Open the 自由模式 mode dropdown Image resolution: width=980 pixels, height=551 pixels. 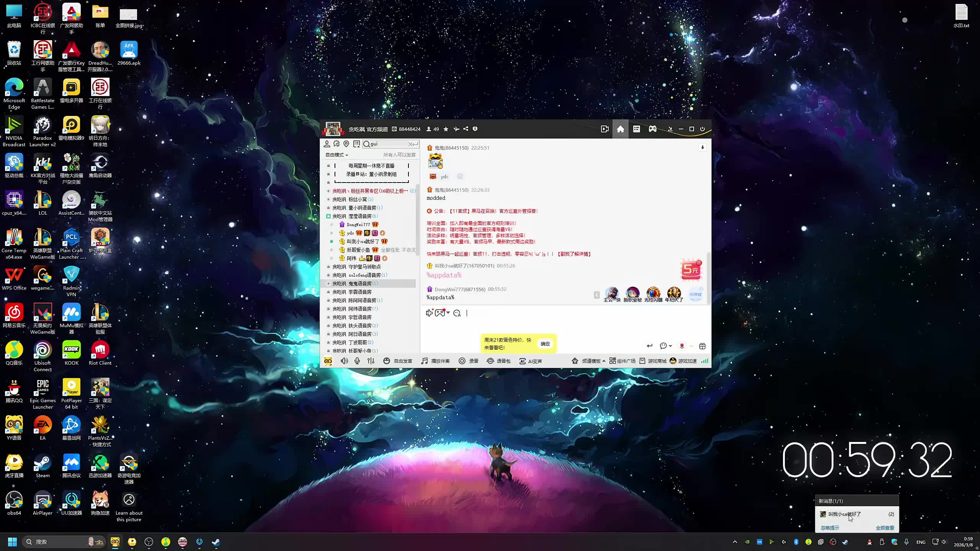point(336,155)
